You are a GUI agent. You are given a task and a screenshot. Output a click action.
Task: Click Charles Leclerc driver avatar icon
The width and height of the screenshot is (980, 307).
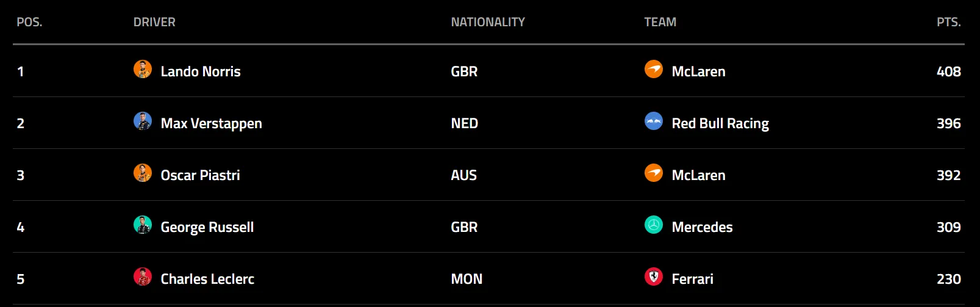143,277
